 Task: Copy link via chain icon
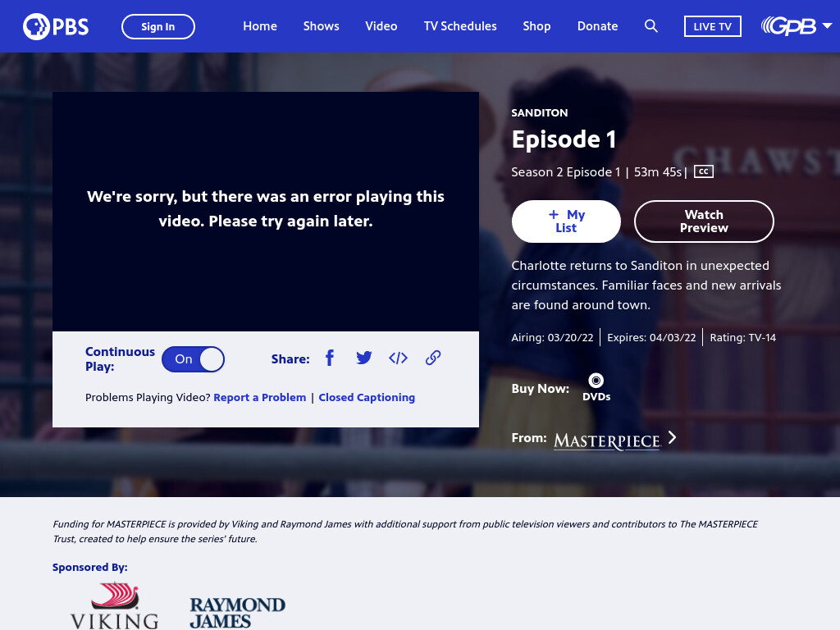[x=433, y=358]
